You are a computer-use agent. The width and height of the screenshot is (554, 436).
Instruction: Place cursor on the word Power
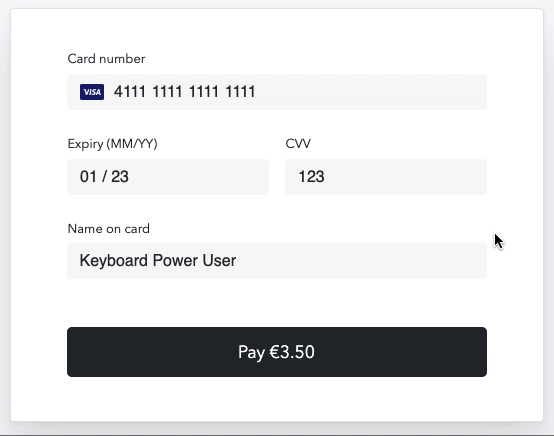[175, 261]
